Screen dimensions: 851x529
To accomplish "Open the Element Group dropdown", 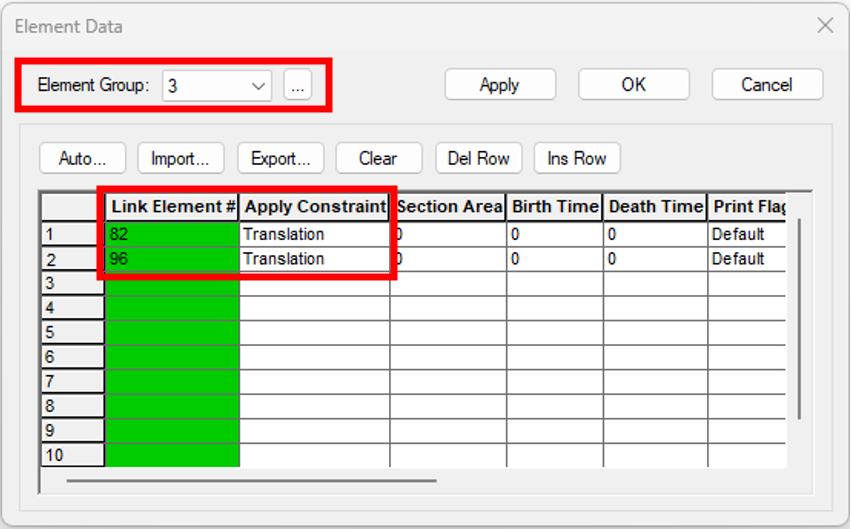I will (217, 85).
